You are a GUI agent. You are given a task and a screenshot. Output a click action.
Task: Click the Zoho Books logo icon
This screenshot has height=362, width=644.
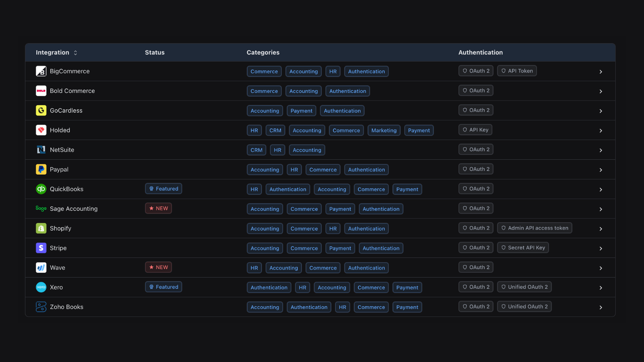[41, 306]
